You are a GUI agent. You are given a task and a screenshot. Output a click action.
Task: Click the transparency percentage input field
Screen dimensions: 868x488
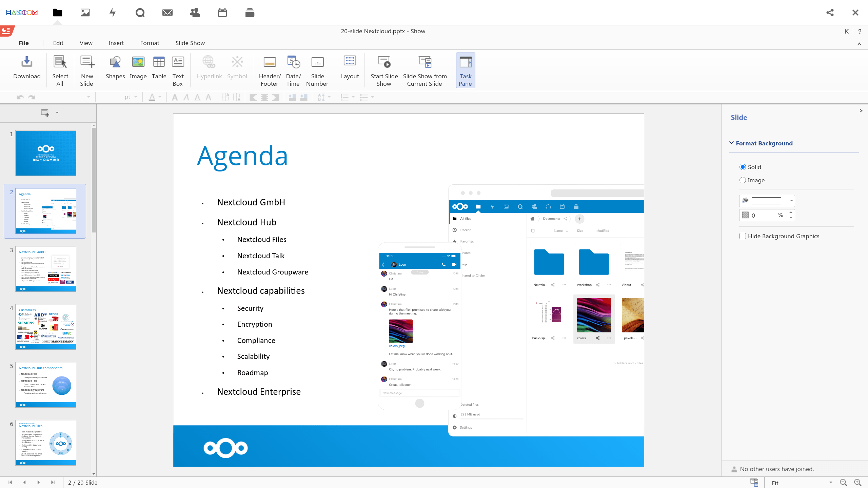click(x=763, y=215)
